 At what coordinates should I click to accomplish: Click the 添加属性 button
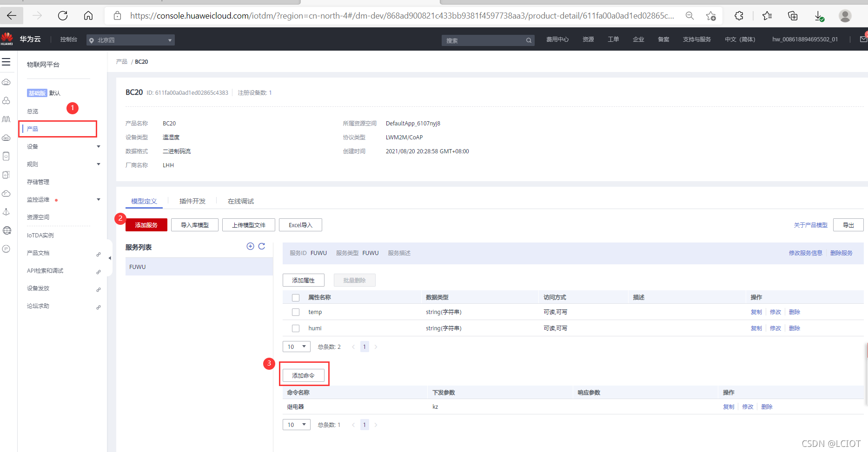[x=304, y=280]
